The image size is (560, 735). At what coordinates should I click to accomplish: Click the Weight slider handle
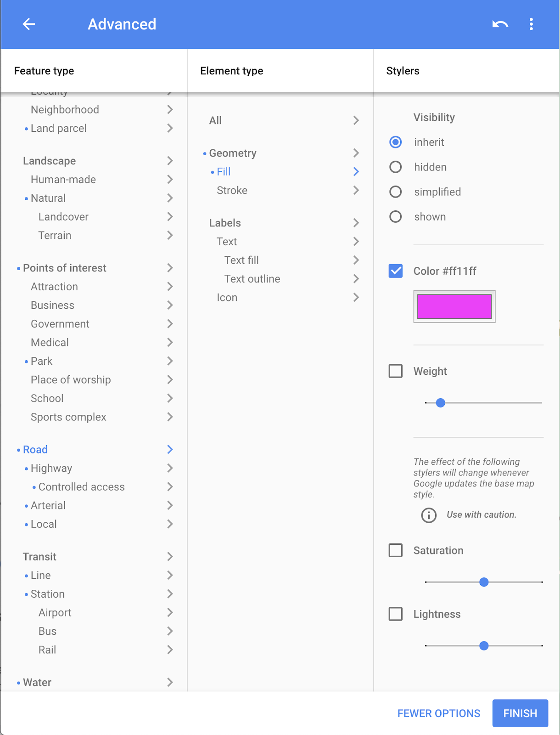click(441, 403)
